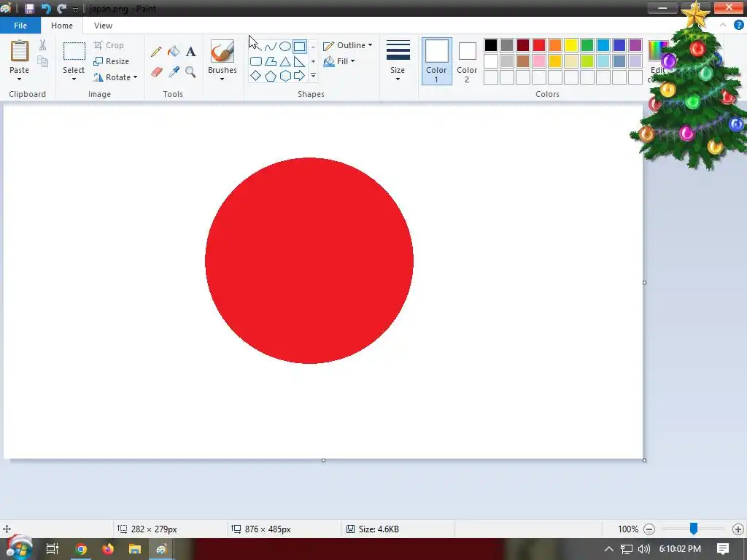The image size is (747, 560).
Task: Open the Customize Quick Access Toolbar dropdown
Action: pyautogui.click(x=75, y=9)
